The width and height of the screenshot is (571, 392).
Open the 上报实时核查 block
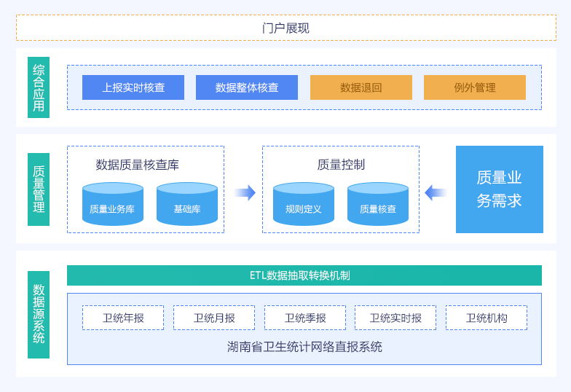[x=133, y=87]
